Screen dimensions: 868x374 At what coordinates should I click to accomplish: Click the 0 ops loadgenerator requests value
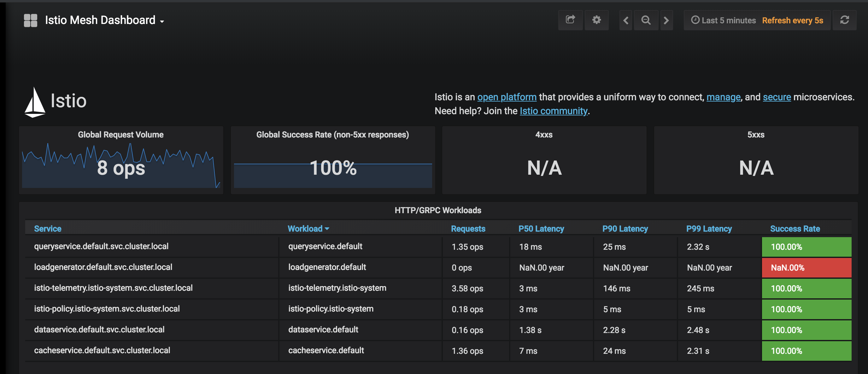[x=462, y=268]
